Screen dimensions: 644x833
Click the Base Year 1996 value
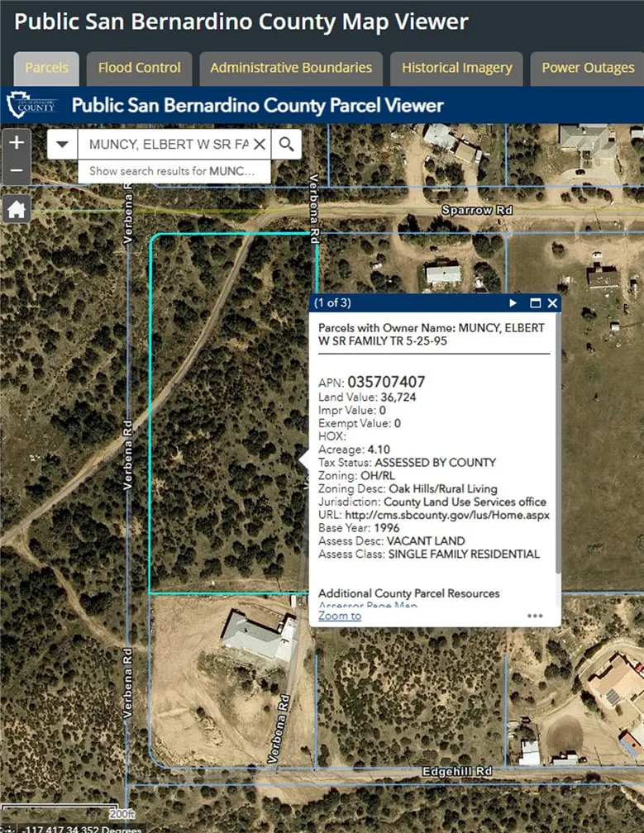pos(386,528)
